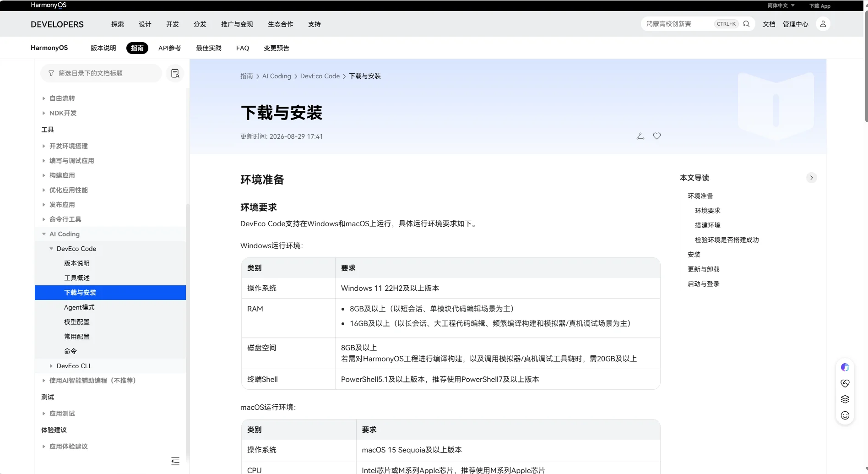Expand the 构建应用 node
The image size is (868, 474).
click(x=44, y=175)
